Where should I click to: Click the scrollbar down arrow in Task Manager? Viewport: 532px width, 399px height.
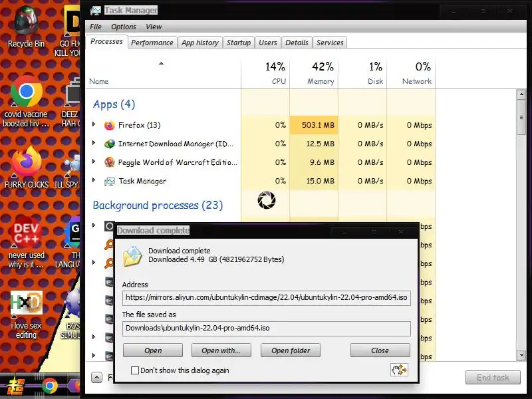point(521,355)
